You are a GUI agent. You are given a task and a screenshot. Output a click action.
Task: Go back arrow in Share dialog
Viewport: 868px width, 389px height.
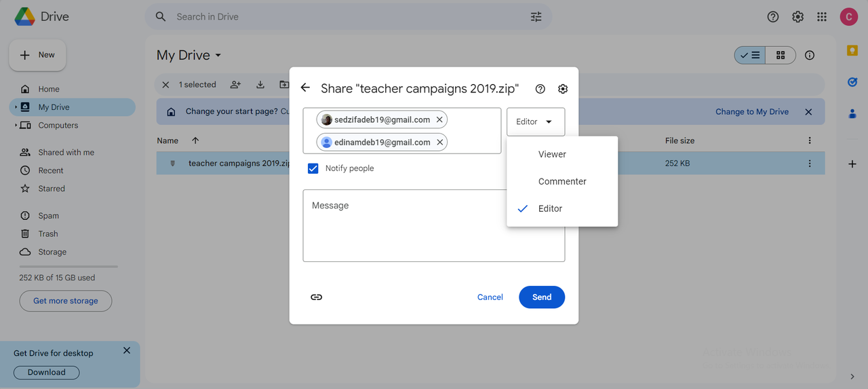(305, 88)
